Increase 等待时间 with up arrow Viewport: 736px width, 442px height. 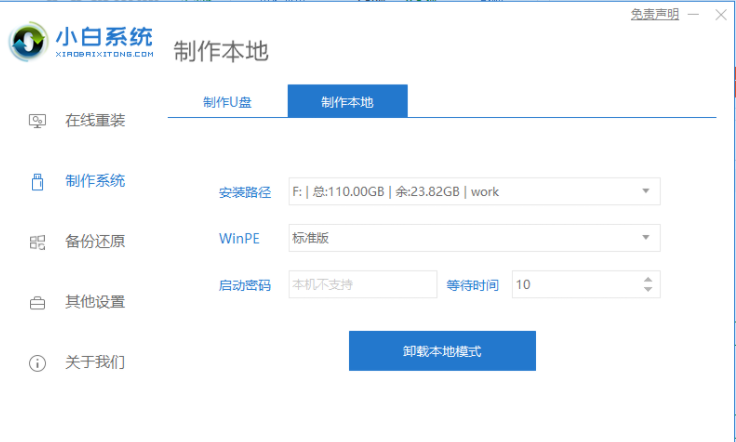[647, 279]
